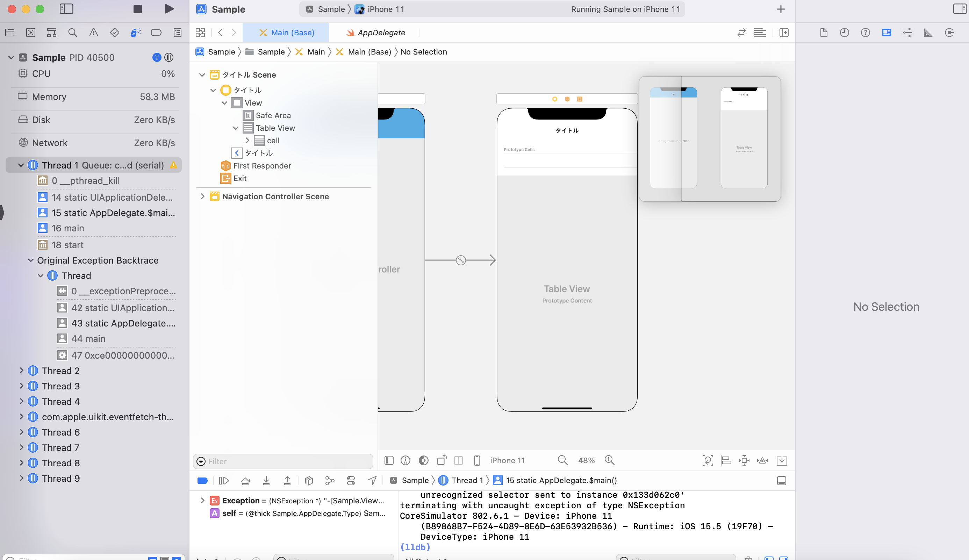Select the Memory gauge row
Viewport: 969px width, 560px height.
(96, 97)
